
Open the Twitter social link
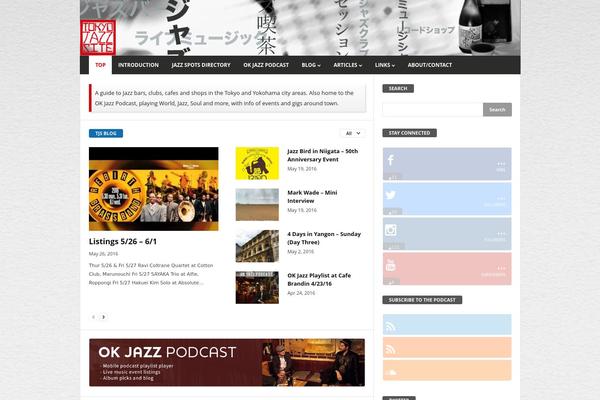(x=447, y=199)
